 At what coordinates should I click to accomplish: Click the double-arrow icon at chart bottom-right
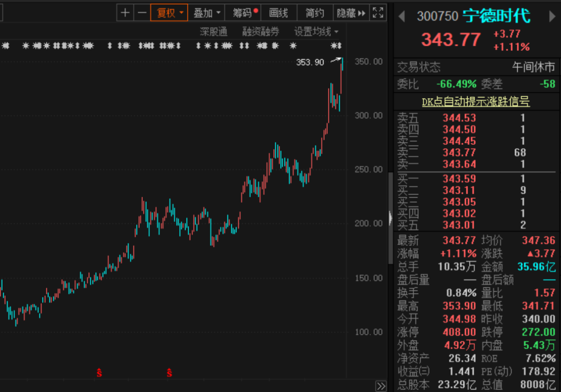click(381, 386)
